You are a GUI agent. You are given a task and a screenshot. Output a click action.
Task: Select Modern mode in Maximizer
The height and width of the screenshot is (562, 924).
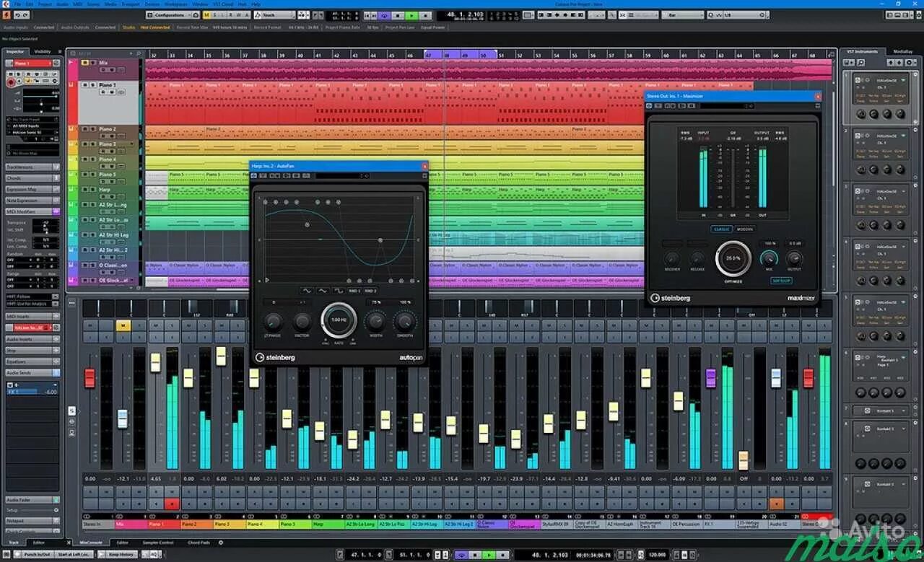(x=745, y=229)
